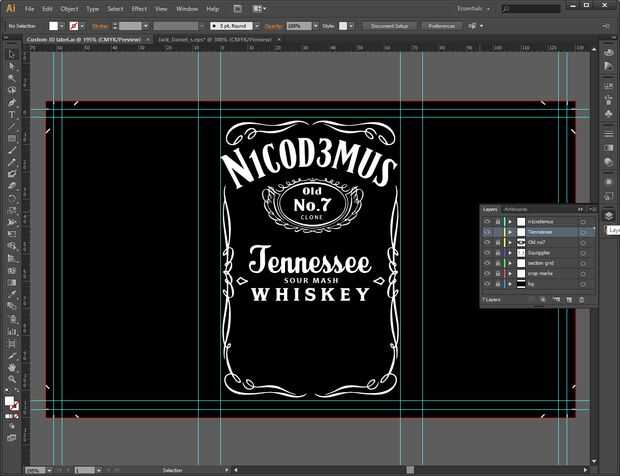Click the Fill swatch in the tools panel
Screen dimensions: 620x476
(9, 401)
